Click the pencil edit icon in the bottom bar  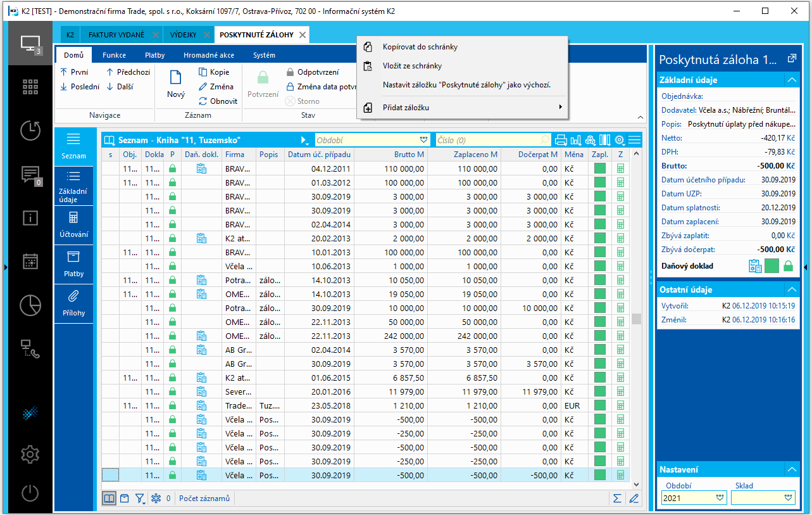[x=634, y=499]
